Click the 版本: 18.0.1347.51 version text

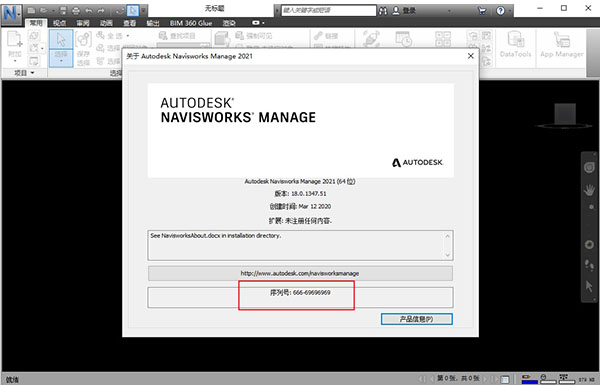pos(300,194)
